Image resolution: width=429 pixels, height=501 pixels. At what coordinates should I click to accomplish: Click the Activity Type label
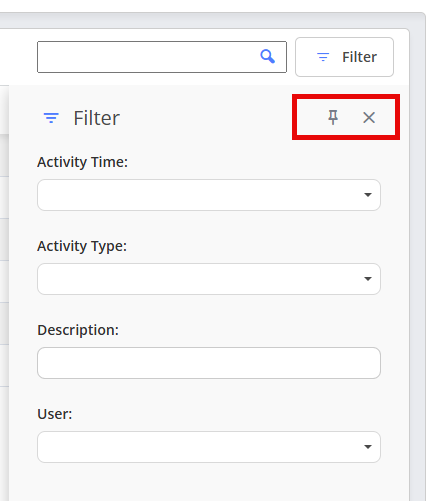tap(82, 246)
